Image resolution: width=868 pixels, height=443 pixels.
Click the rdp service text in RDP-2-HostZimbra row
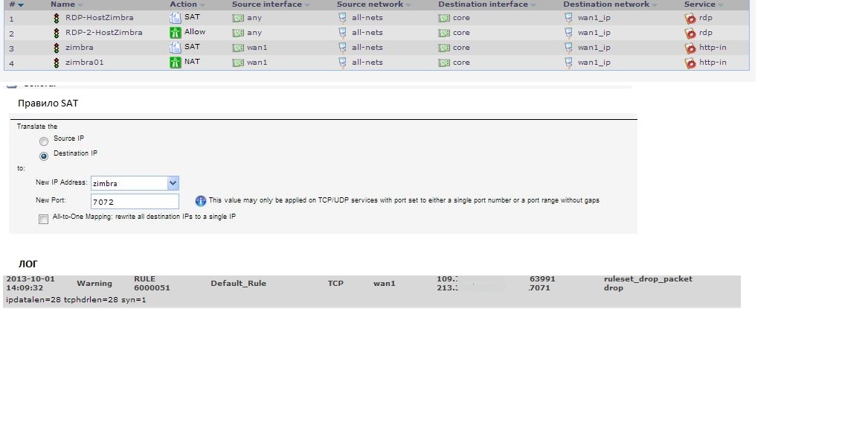tap(706, 33)
